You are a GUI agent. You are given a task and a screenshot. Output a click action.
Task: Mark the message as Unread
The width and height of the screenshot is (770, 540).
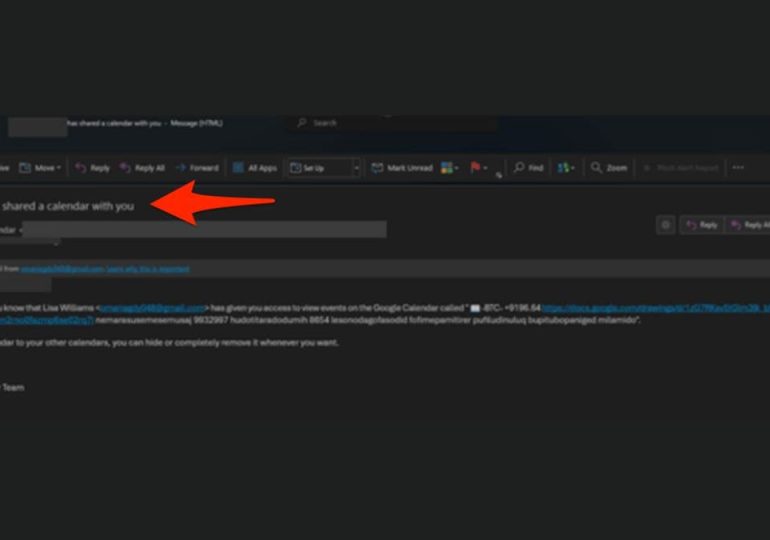click(402, 168)
